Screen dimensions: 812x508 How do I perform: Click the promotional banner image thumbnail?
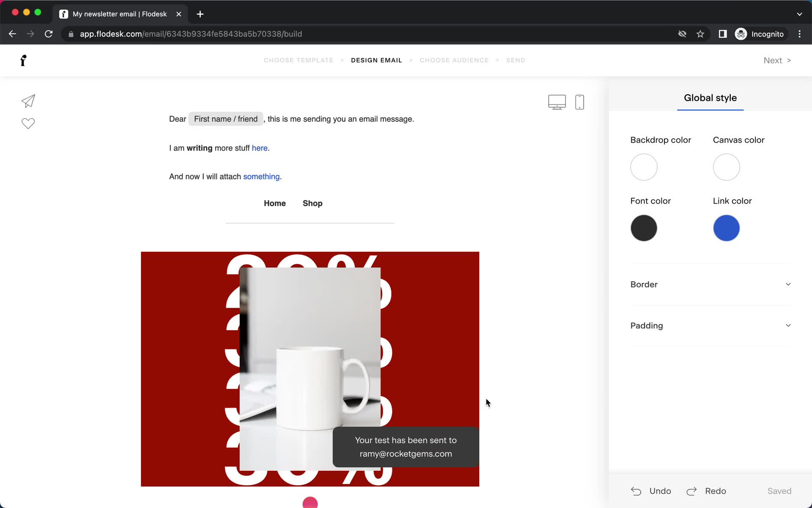310,369
